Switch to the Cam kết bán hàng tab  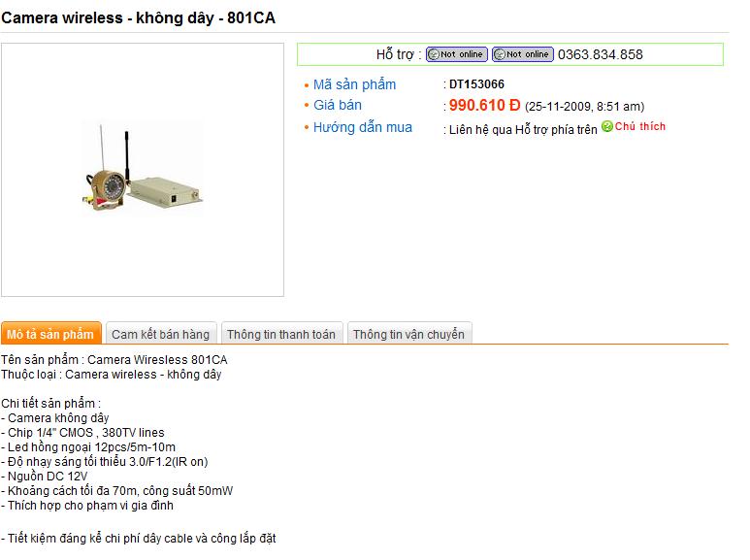[x=160, y=334]
